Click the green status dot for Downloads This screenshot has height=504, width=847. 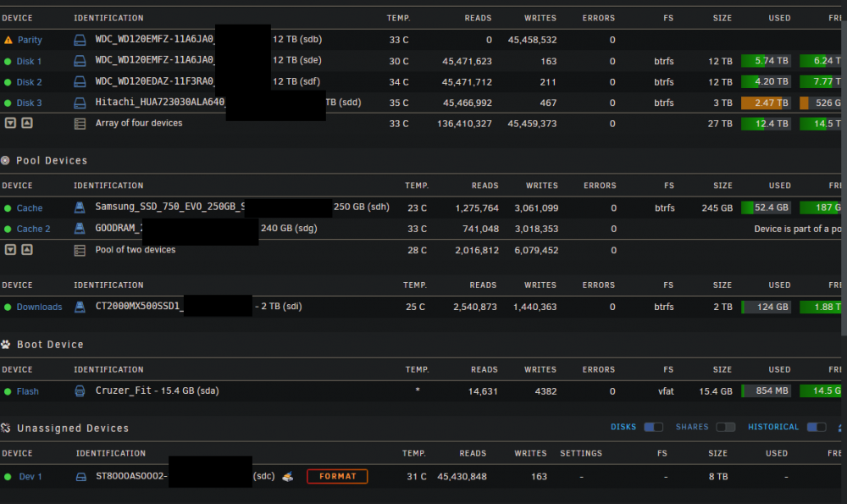pos(8,307)
